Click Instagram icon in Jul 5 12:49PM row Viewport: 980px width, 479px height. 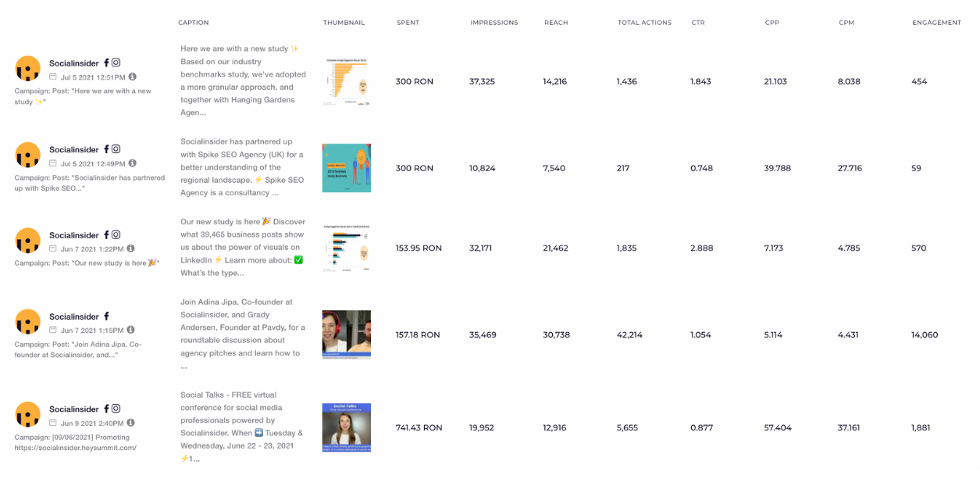pyautogui.click(x=116, y=148)
